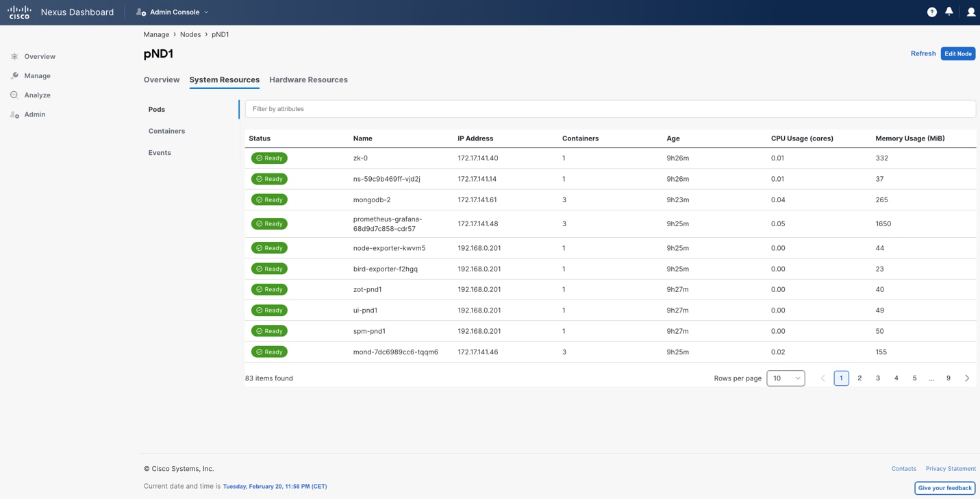Open the Rows per page dropdown

[786, 378]
